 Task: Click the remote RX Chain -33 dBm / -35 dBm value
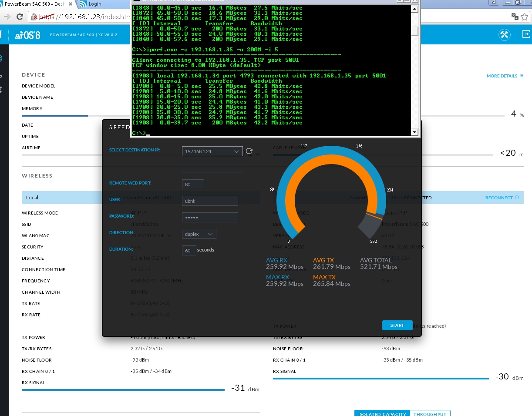tap(402, 360)
